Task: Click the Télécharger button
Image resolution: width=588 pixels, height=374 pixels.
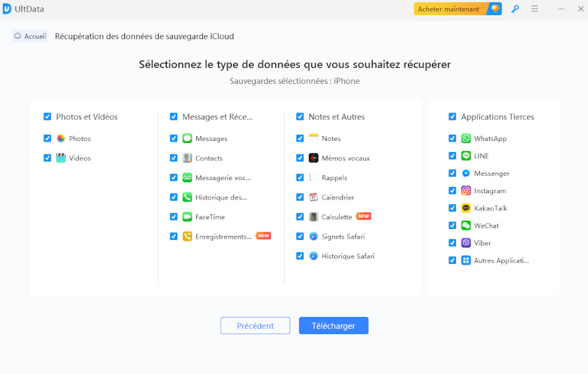Action: click(x=334, y=326)
